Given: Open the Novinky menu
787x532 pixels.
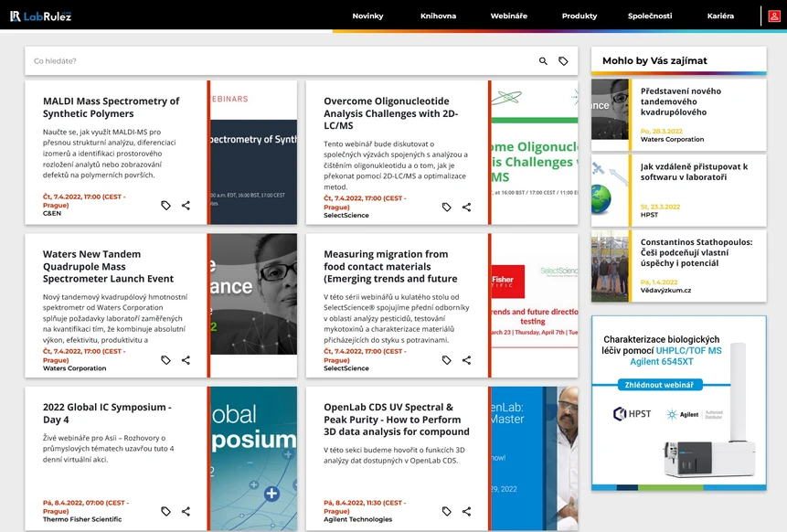Looking at the screenshot, I should [x=367, y=16].
